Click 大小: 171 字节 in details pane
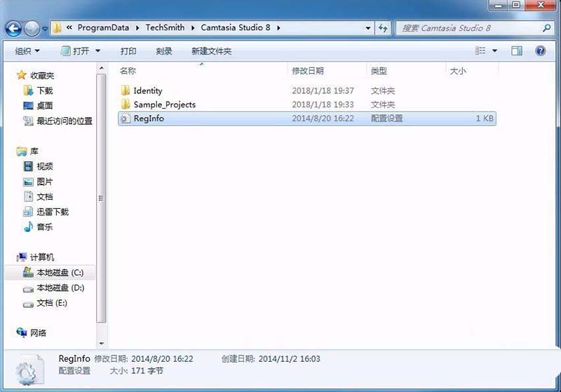 click(136, 371)
